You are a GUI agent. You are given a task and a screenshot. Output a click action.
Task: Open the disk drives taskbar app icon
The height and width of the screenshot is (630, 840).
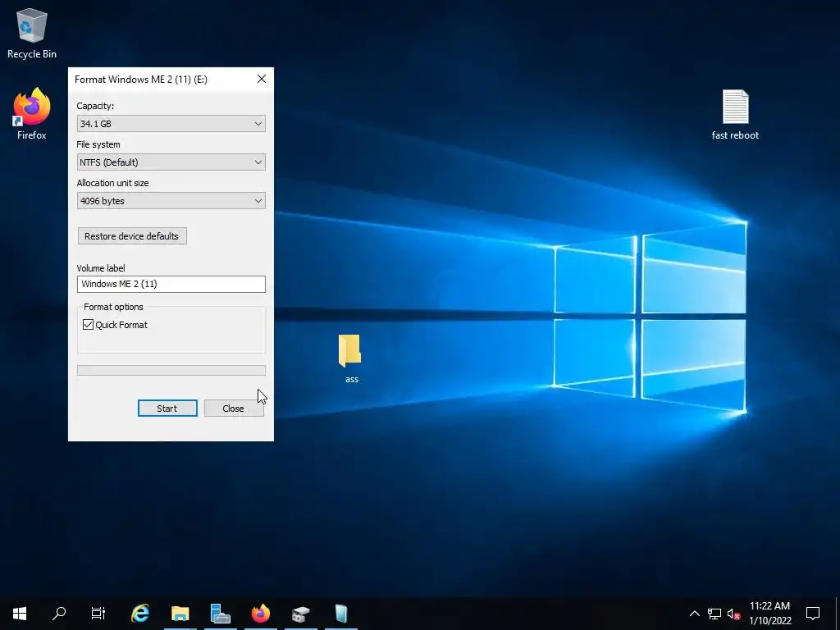pos(301,614)
